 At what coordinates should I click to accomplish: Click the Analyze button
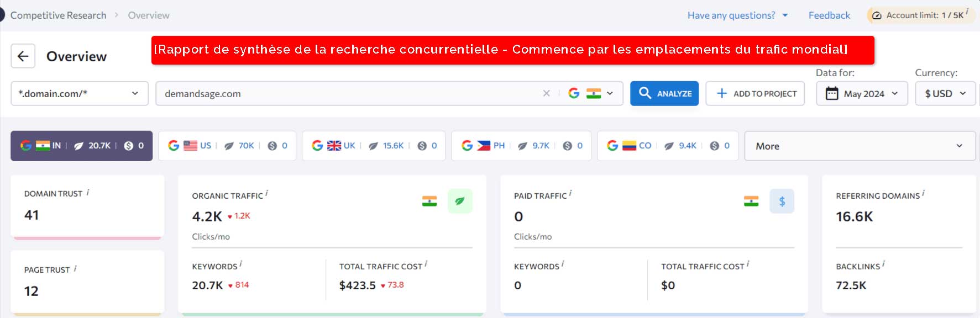[664, 93]
